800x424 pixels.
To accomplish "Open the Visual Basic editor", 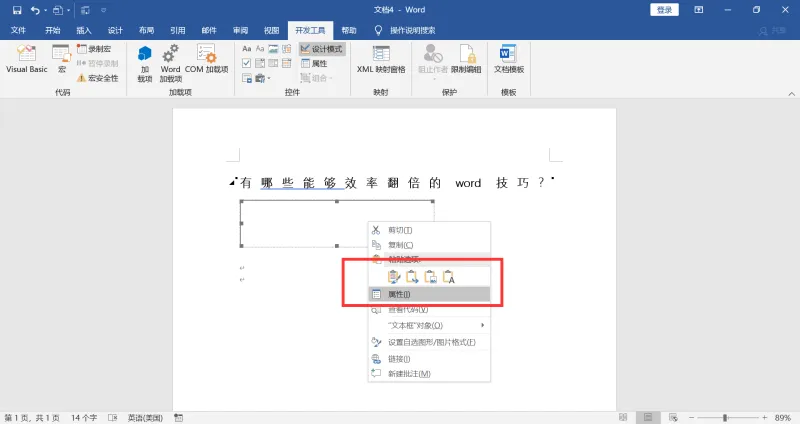I will [27, 59].
